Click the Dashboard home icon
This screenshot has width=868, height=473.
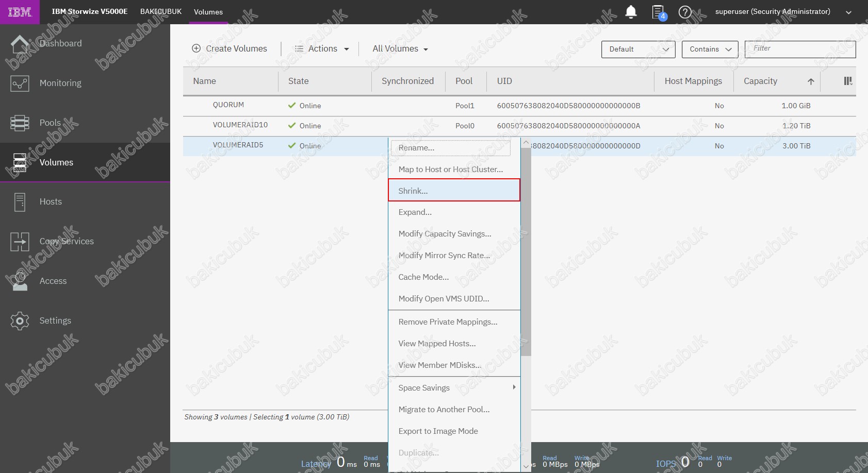coord(20,44)
